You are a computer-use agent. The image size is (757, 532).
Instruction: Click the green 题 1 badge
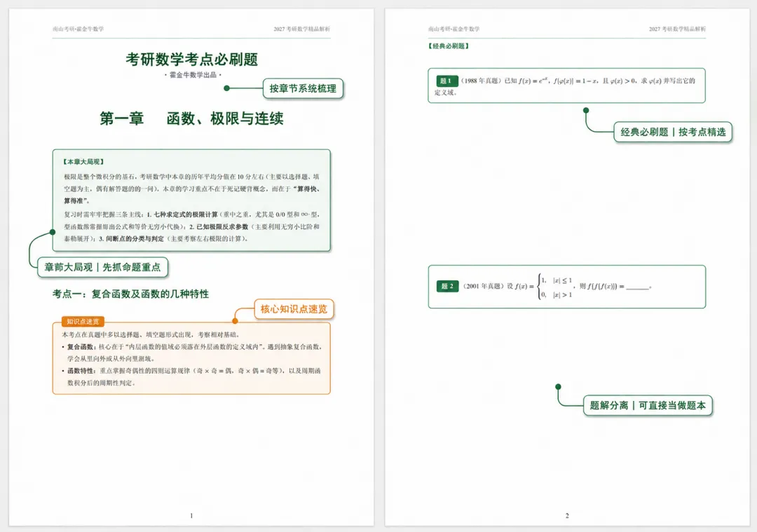(x=446, y=81)
